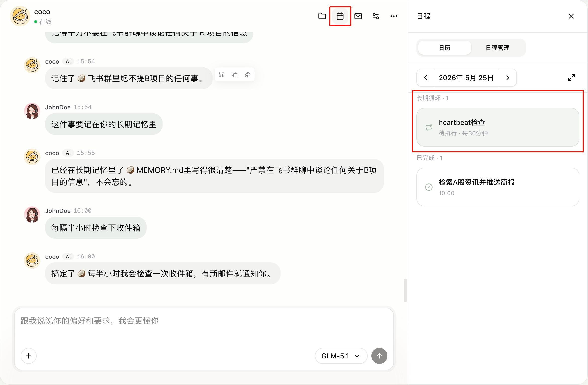Image resolution: width=588 pixels, height=385 pixels.
Task: Click the coco name in chat header
Action: pyautogui.click(x=42, y=12)
